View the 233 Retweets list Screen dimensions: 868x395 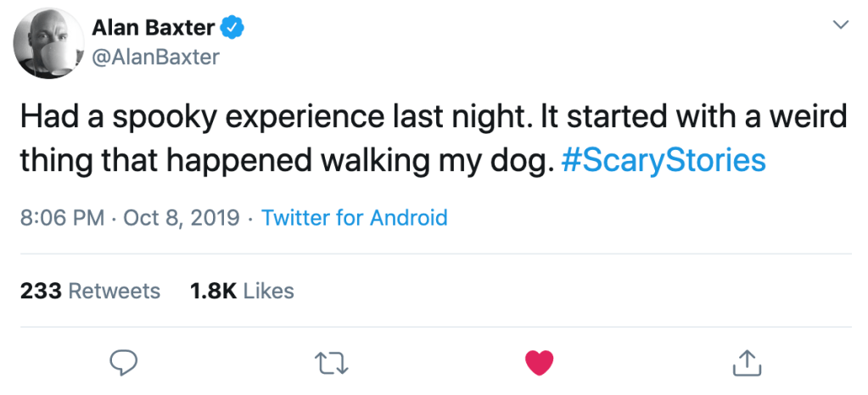[89, 291]
